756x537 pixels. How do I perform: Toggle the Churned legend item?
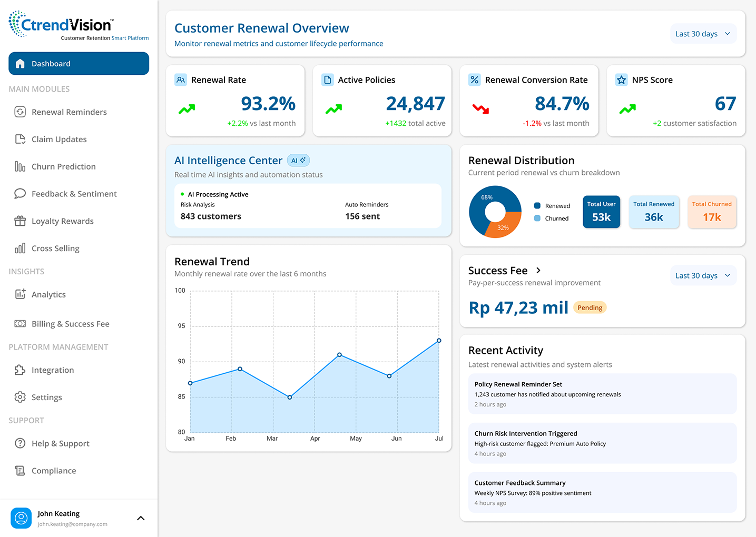click(552, 218)
